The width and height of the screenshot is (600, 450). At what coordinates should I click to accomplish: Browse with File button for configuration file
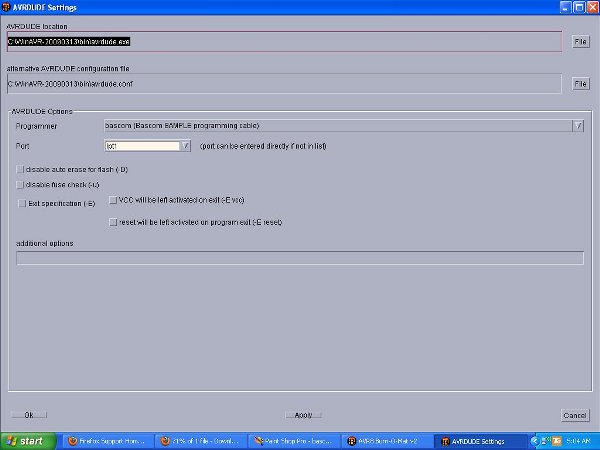coord(580,84)
